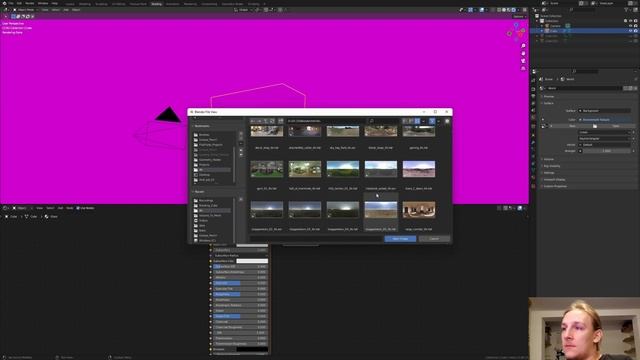
Task: Select thumbnail display mode in file browser
Action: (x=417, y=121)
